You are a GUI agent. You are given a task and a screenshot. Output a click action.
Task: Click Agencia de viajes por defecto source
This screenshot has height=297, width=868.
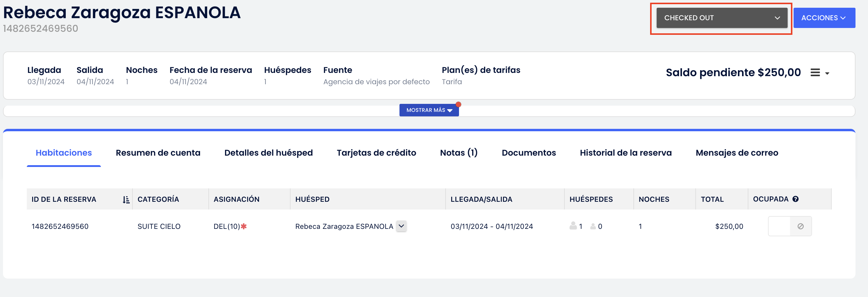coord(376,82)
